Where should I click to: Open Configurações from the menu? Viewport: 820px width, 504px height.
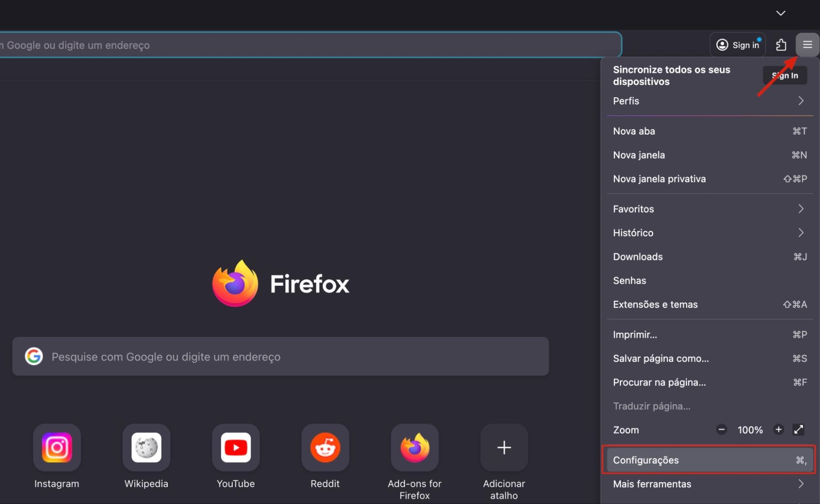click(709, 460)
